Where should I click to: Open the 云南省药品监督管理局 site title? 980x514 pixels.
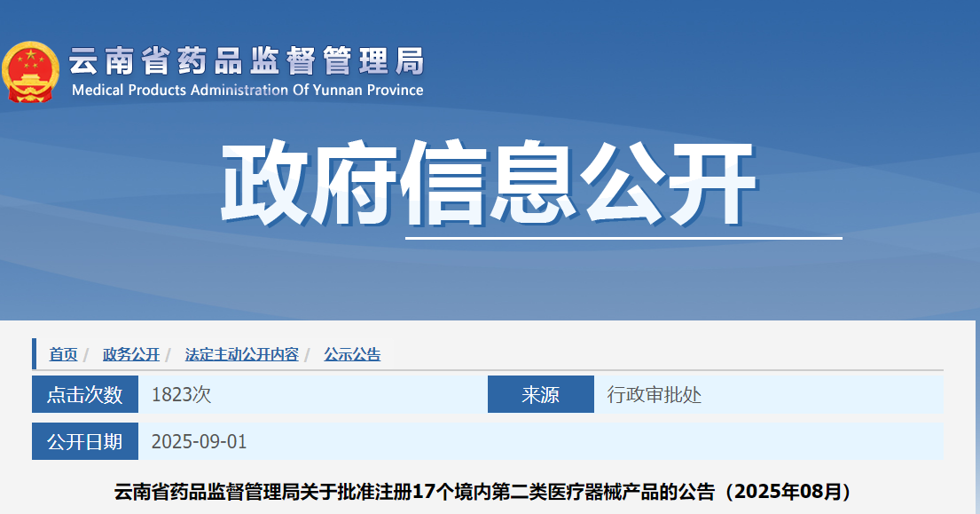(247, 62)
